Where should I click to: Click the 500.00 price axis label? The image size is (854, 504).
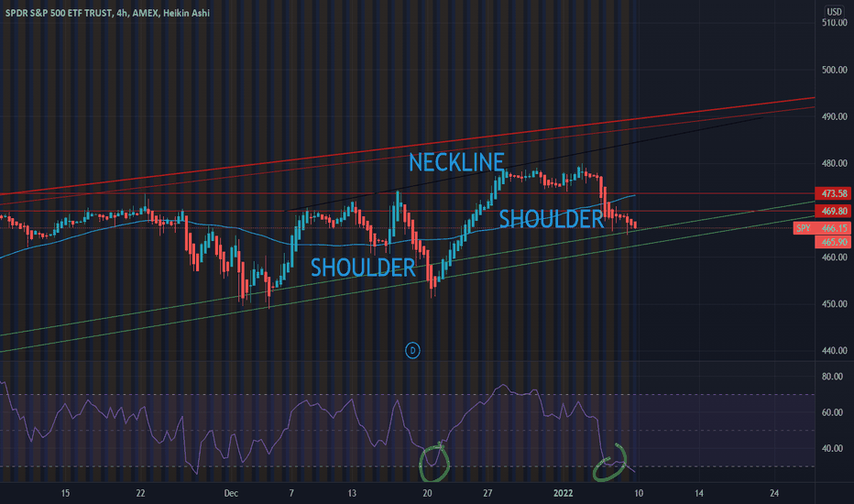834,70
